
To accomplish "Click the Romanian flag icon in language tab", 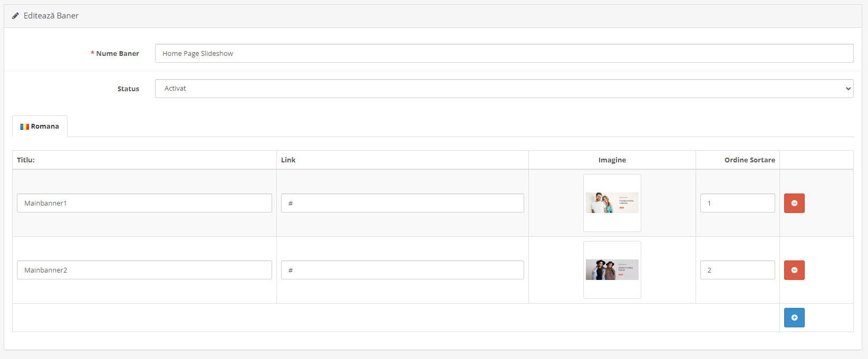I will (24, 127).
